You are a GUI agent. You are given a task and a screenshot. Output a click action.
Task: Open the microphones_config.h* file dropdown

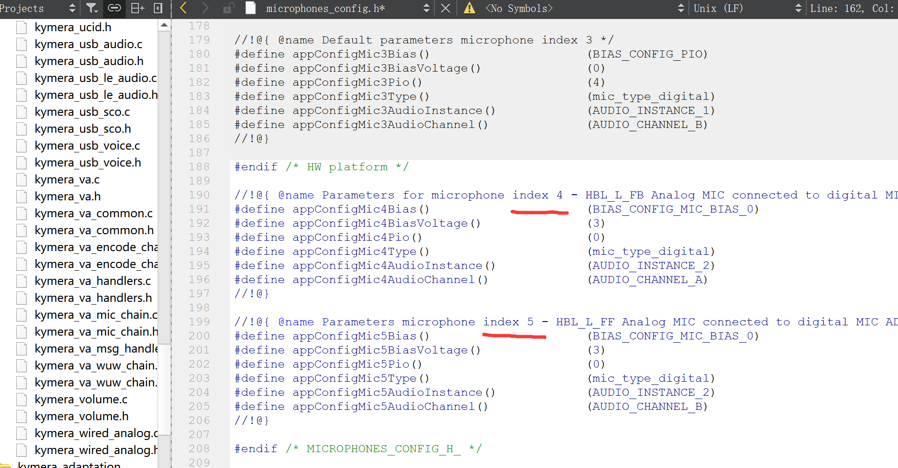426,8
